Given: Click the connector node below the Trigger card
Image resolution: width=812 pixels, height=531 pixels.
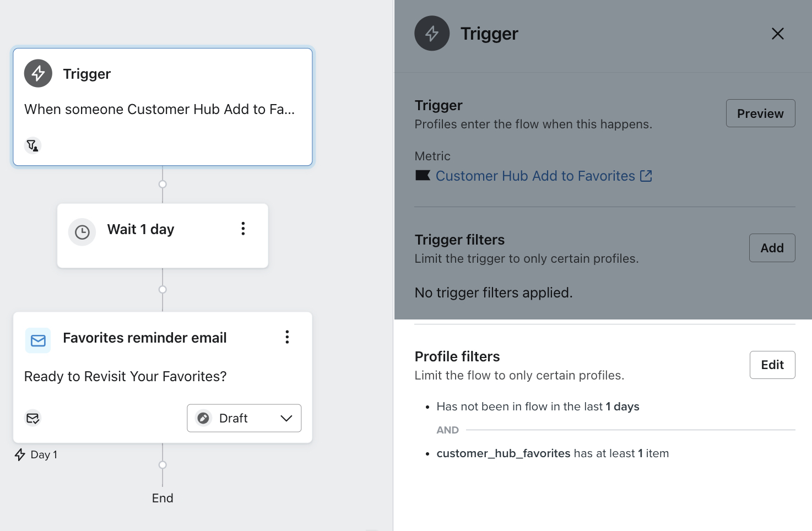Looking at the screenshot, I should tap(163, 184).
